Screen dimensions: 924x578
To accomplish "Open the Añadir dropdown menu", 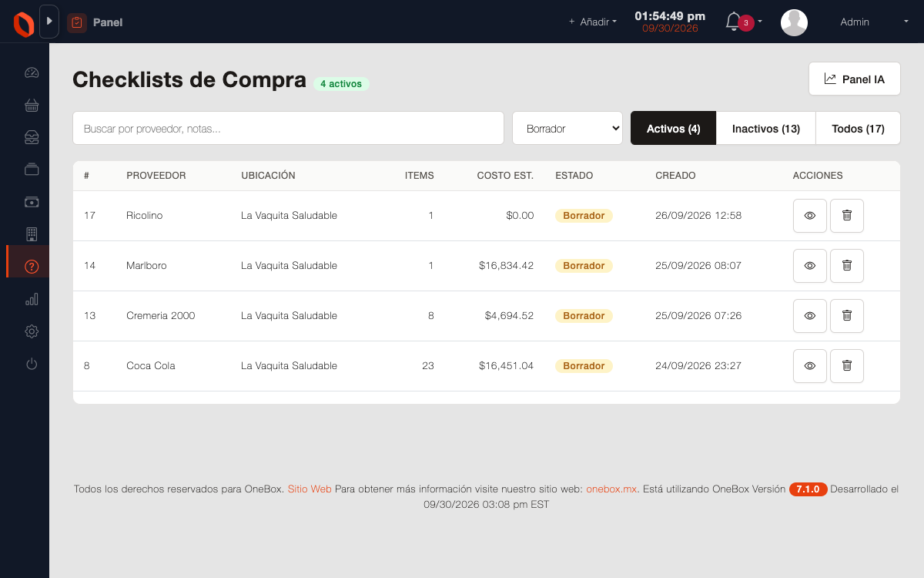I will click(x=593, y=22).
